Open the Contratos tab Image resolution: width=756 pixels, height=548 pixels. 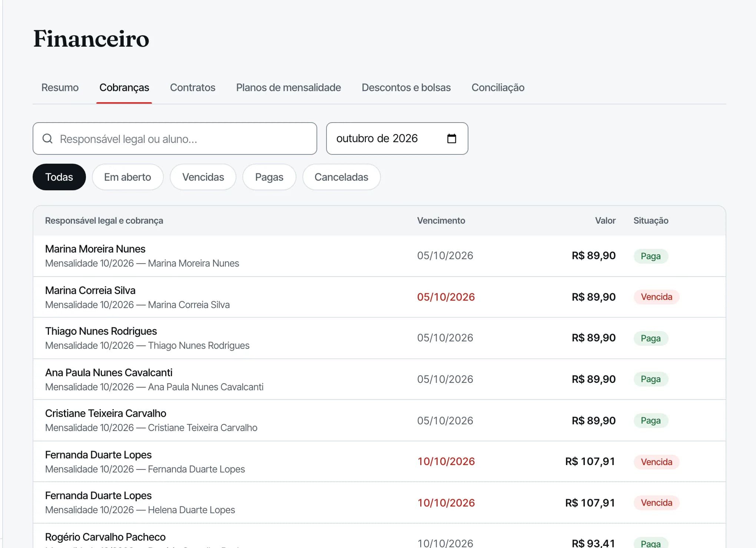[x=193, y=87]
